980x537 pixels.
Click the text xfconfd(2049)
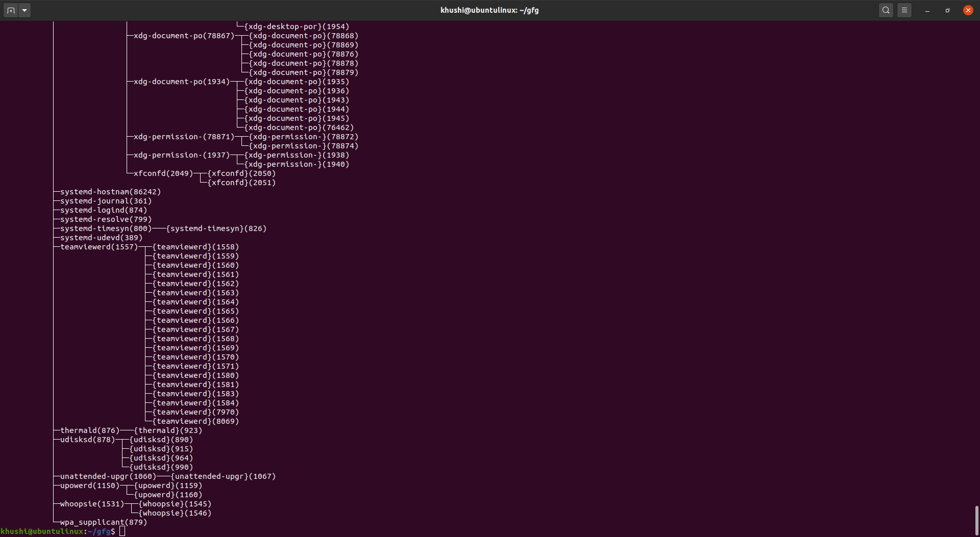click(x=163, y=173)
